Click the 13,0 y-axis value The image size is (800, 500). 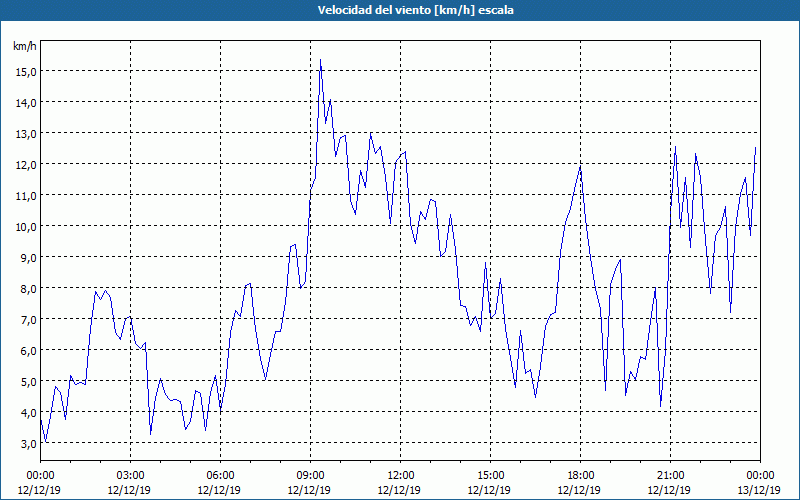[x=26, y=134]
